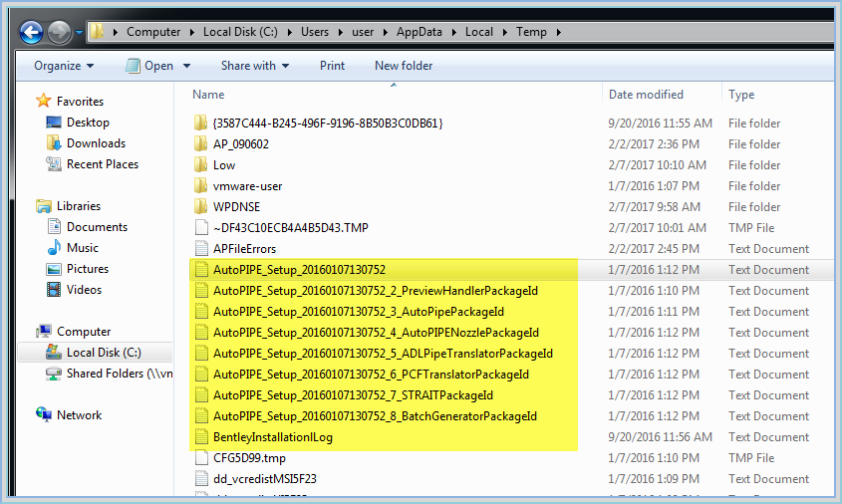Select Desktop in the Favorites list
This screenshot has width=842, height=504.
pos(88,123)
